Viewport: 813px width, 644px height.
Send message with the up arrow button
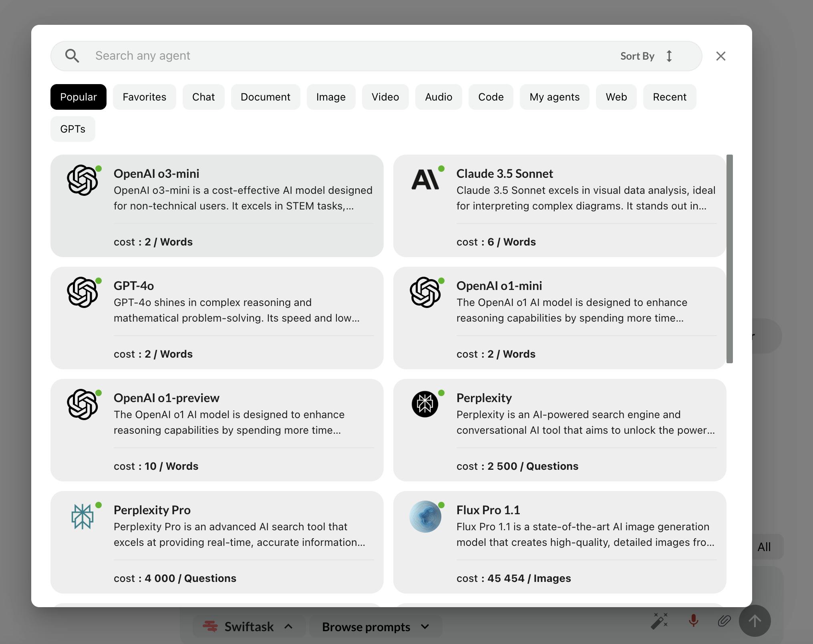[755, 620]
